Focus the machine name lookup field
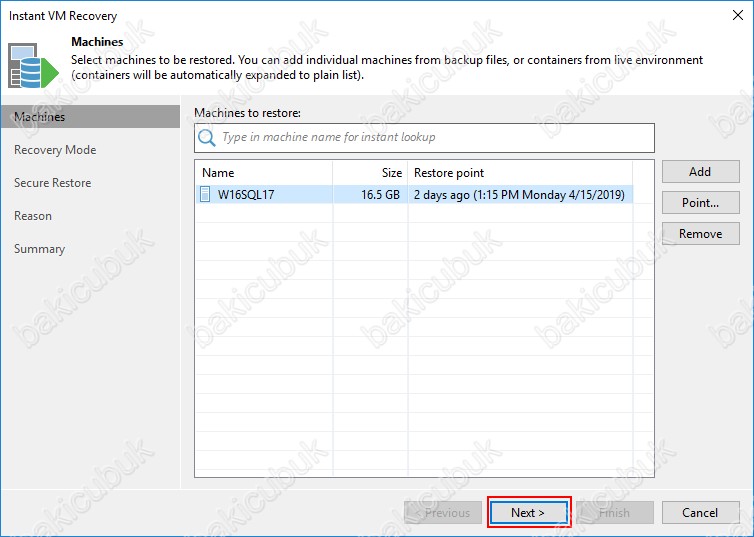 (424, 137)
